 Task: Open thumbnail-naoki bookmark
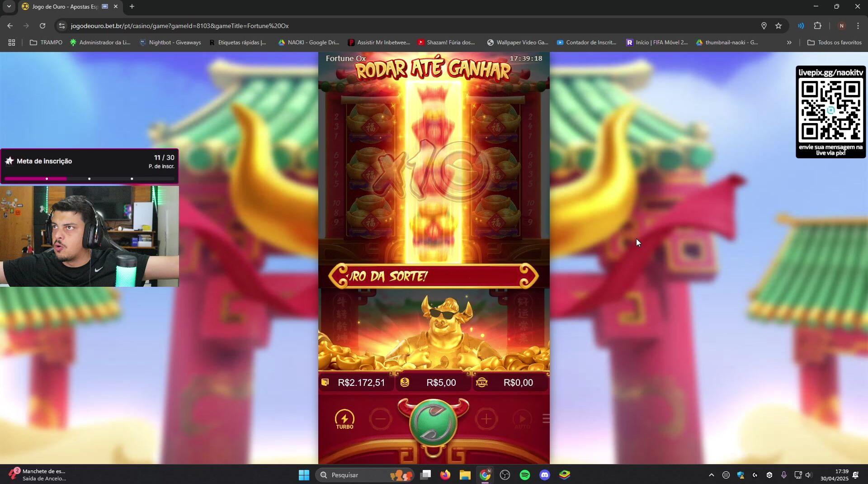point(727,43)
